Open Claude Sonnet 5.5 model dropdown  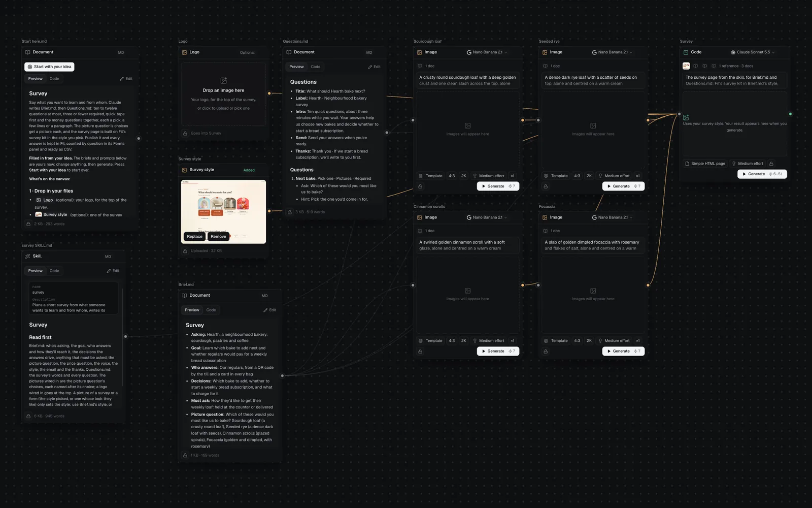753,52
